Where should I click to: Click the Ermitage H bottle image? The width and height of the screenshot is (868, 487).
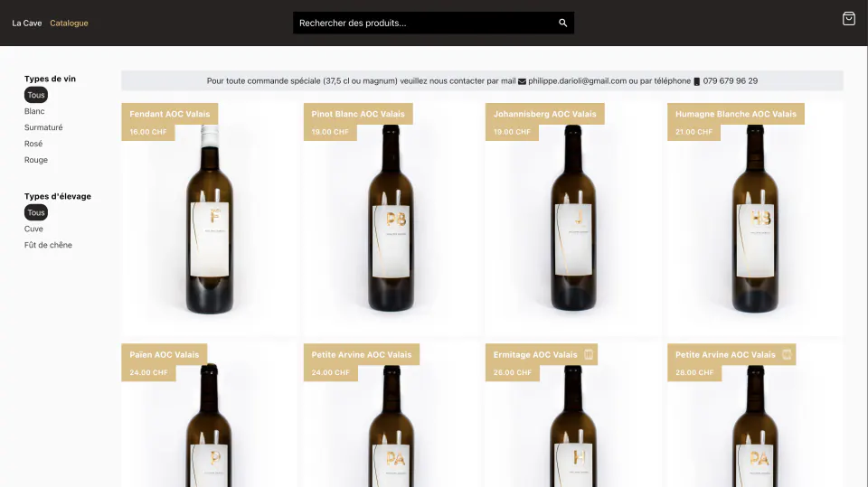coord(573,426)
